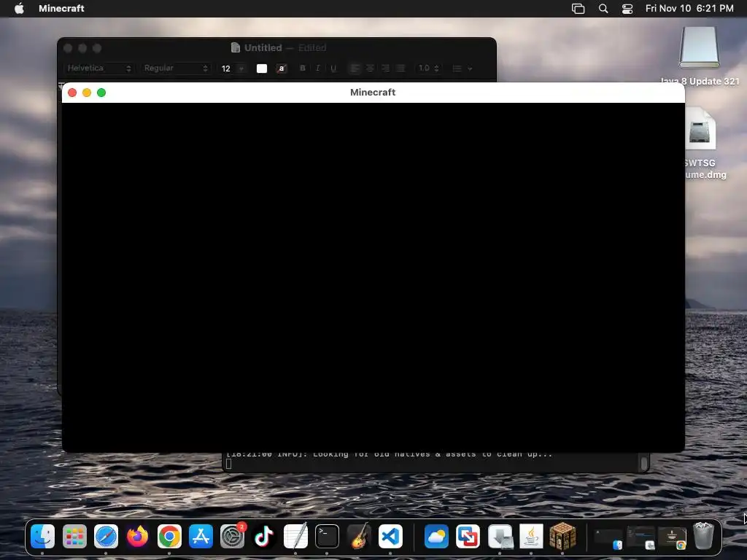
Task: Open the Apple menu
Action: [x=19, y=8]
